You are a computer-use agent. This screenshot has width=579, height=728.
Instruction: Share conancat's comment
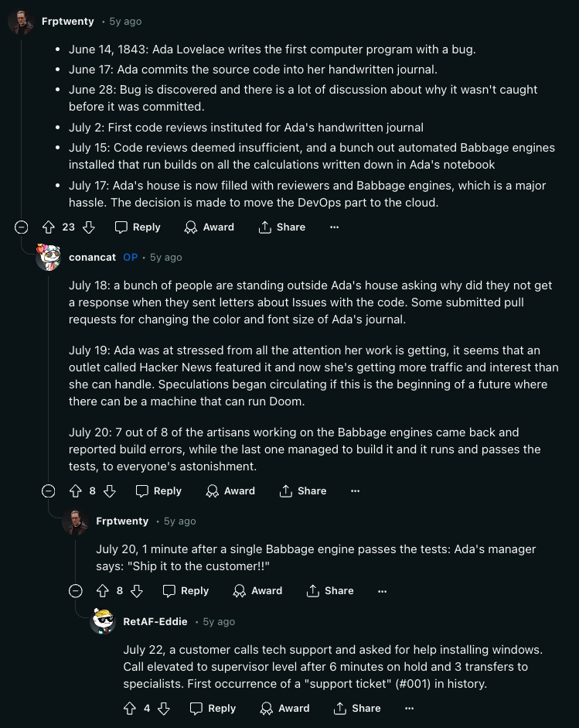[x=303, y=490]
